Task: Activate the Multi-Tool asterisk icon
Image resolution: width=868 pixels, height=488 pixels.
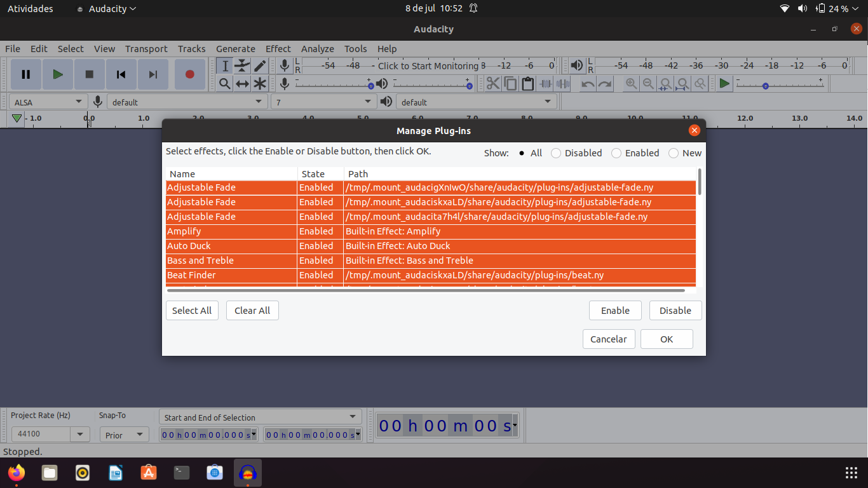Action: pyautogui.click(x=260, y=83)
